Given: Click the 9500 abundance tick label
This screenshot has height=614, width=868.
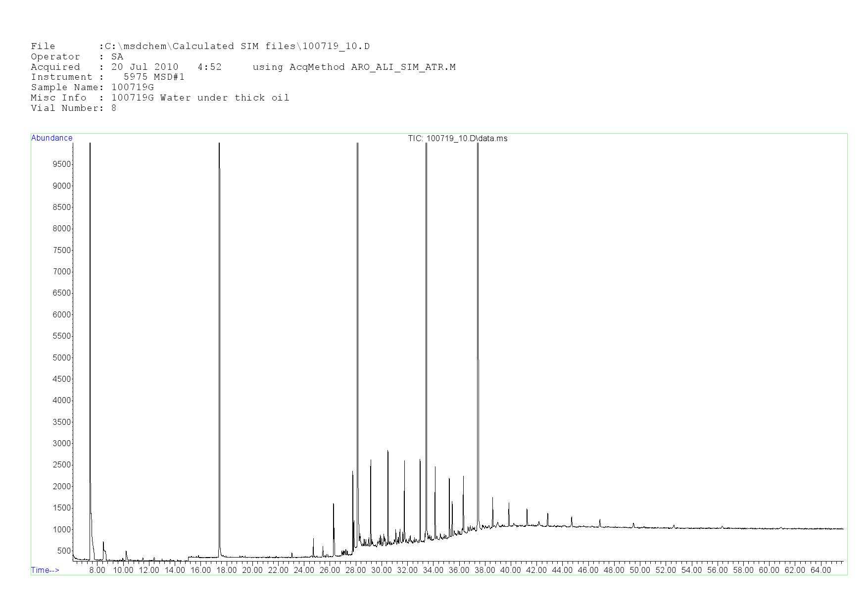Looking at the screenshot, I should point(62,164).
